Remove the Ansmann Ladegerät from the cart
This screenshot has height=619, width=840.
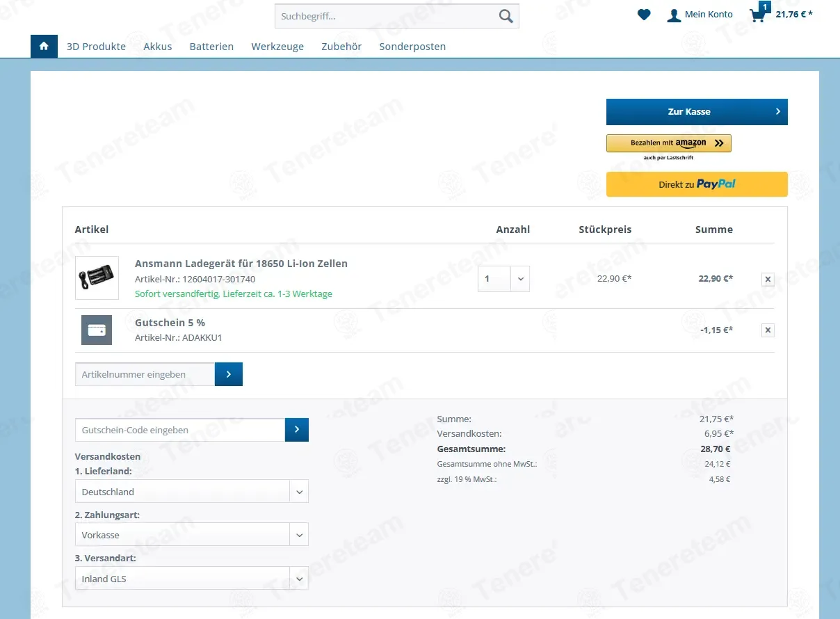[x=768, y=279]
